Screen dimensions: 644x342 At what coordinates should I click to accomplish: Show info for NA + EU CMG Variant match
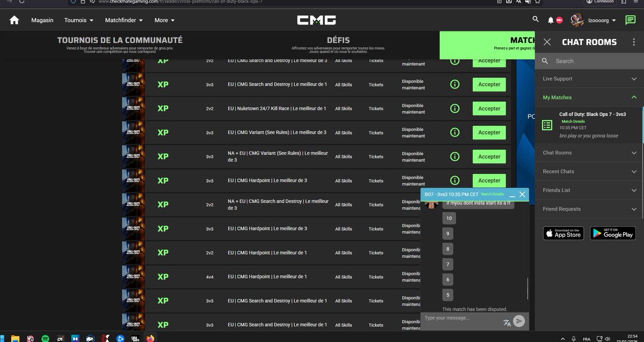click(x=455, y=157)
